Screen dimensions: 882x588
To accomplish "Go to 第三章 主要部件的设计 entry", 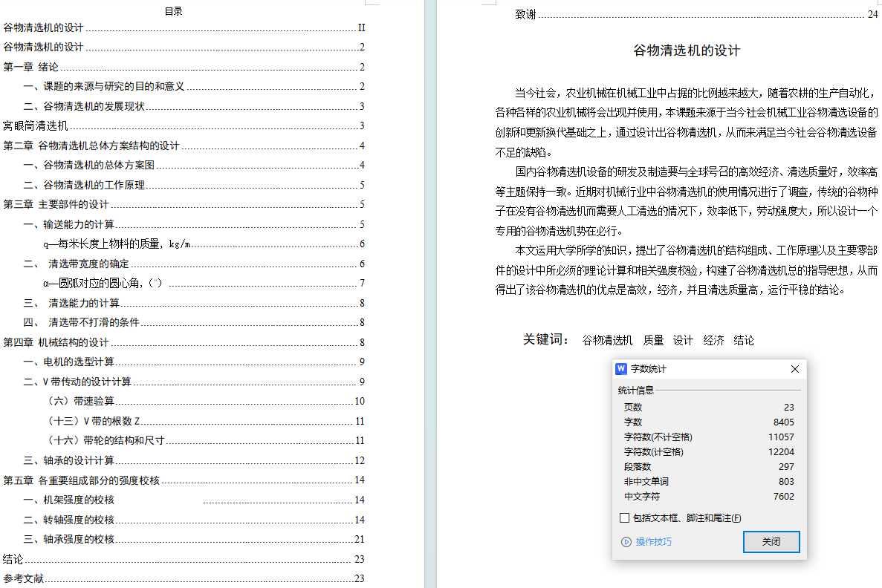I will (x=56, y=204).
